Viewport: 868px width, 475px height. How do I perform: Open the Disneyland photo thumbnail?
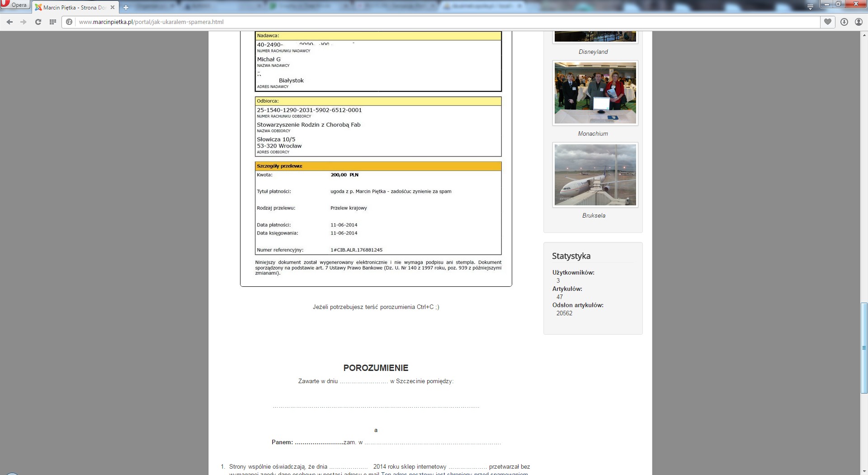[595, 37]
